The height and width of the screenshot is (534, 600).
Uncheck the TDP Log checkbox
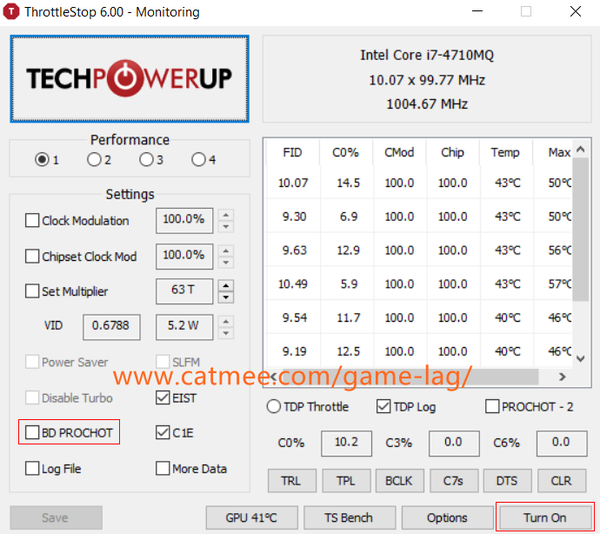point(383,406)
